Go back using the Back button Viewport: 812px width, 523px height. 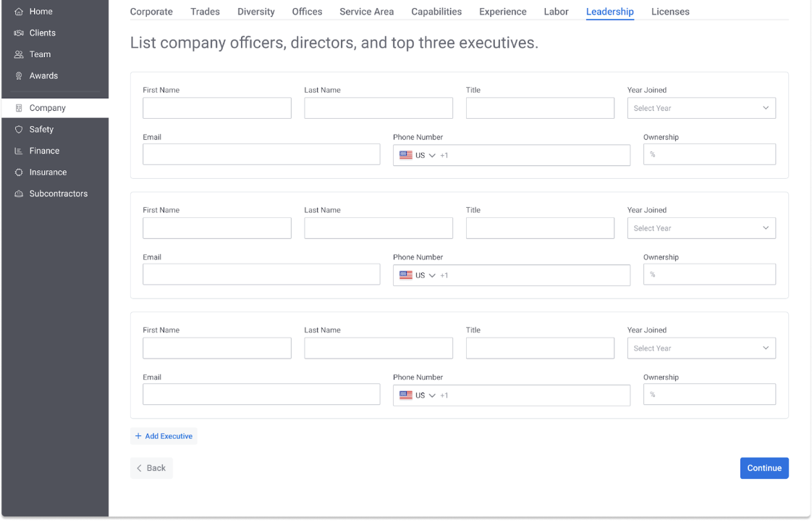click(x=151, y=468)
